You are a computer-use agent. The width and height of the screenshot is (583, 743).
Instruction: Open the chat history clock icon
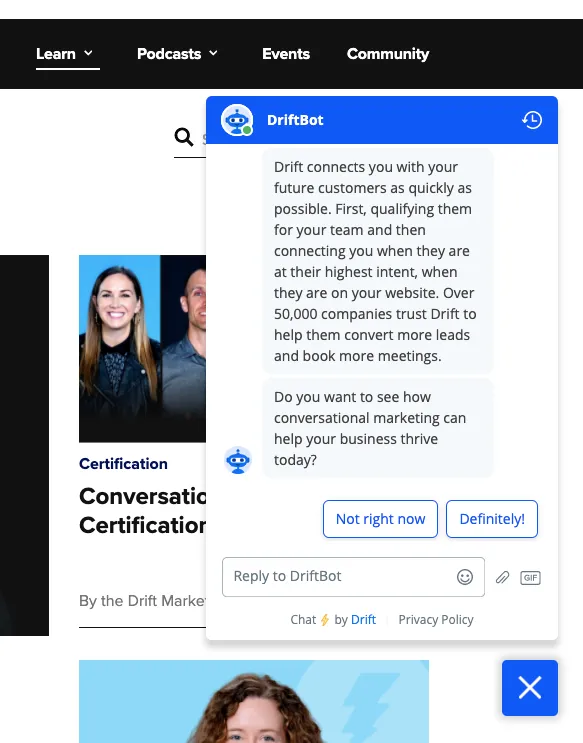pos(532,120)
